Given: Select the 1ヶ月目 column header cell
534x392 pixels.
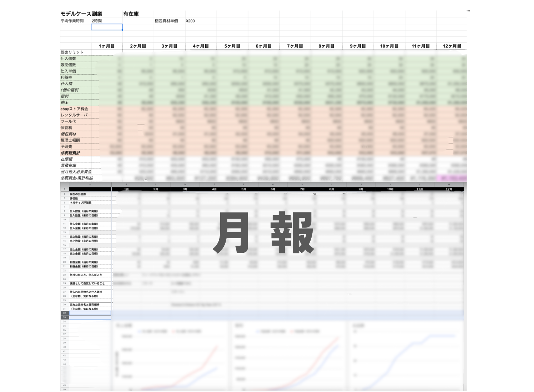Looking at the screenshot, I should (x=107, y=46).
